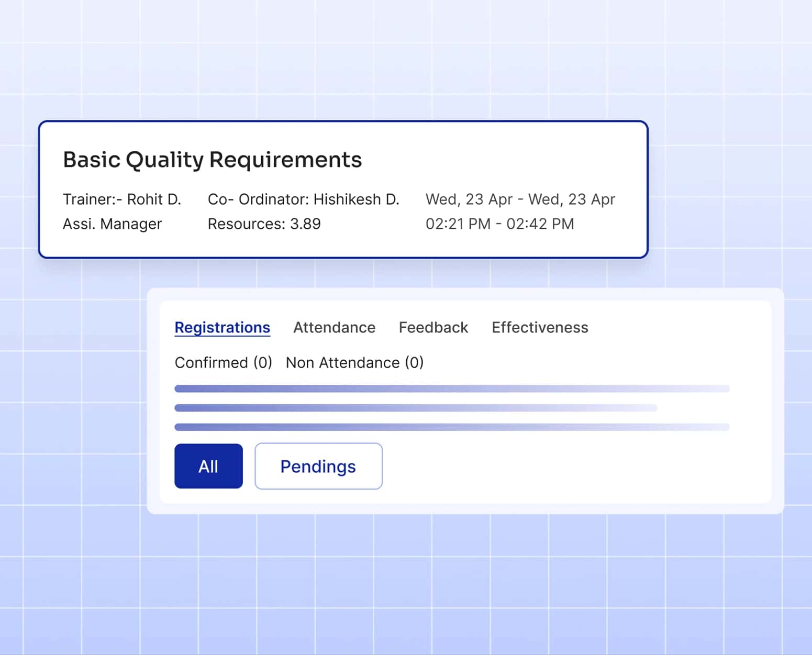Select the Non Attendance (0) filter

click(354, 362)
